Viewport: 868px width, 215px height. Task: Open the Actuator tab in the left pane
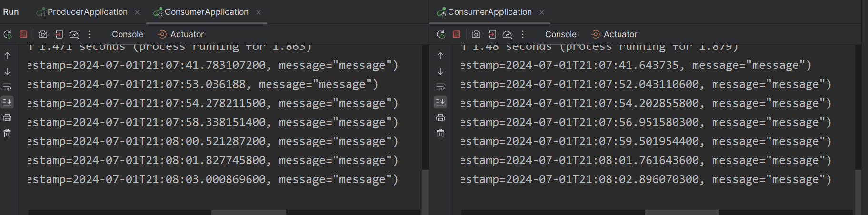pos(187,34)
